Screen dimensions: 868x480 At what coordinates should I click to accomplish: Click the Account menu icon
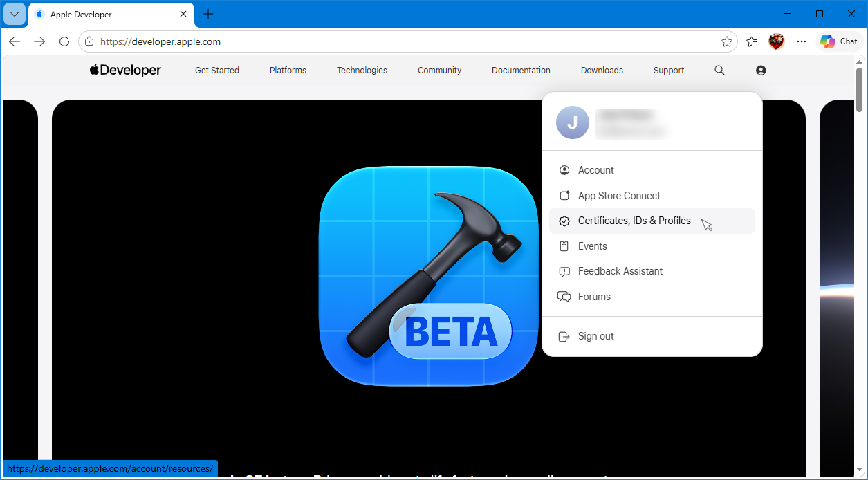[564, 170]
